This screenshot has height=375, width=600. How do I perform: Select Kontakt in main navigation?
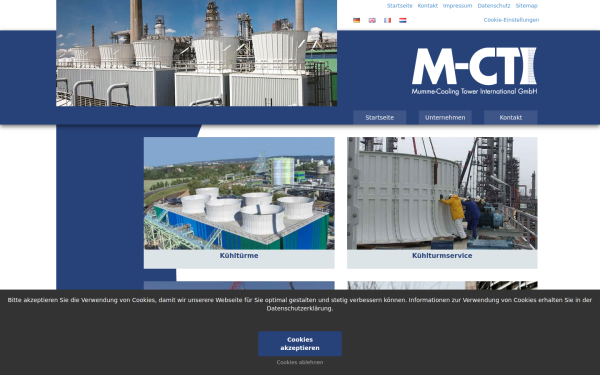510,117
